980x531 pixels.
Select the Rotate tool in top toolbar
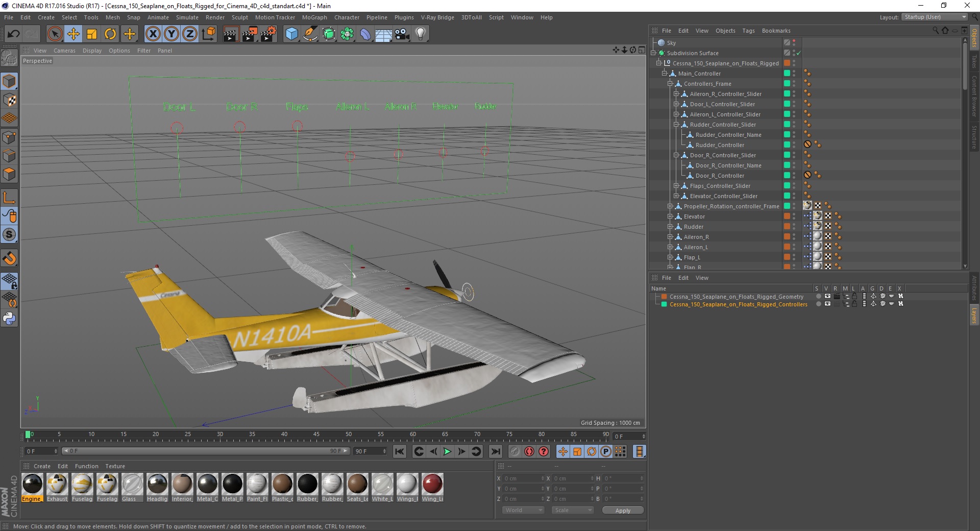pyautogui.click(x=110, y=34)
